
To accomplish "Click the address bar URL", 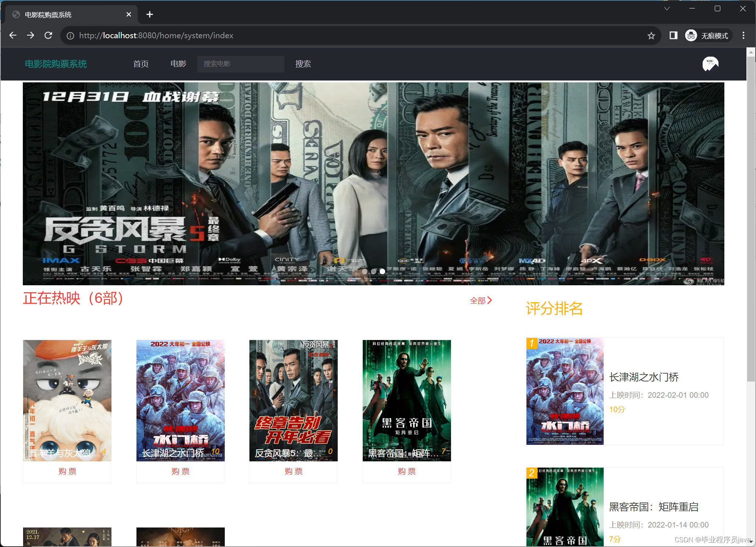I will coord(156,36).
